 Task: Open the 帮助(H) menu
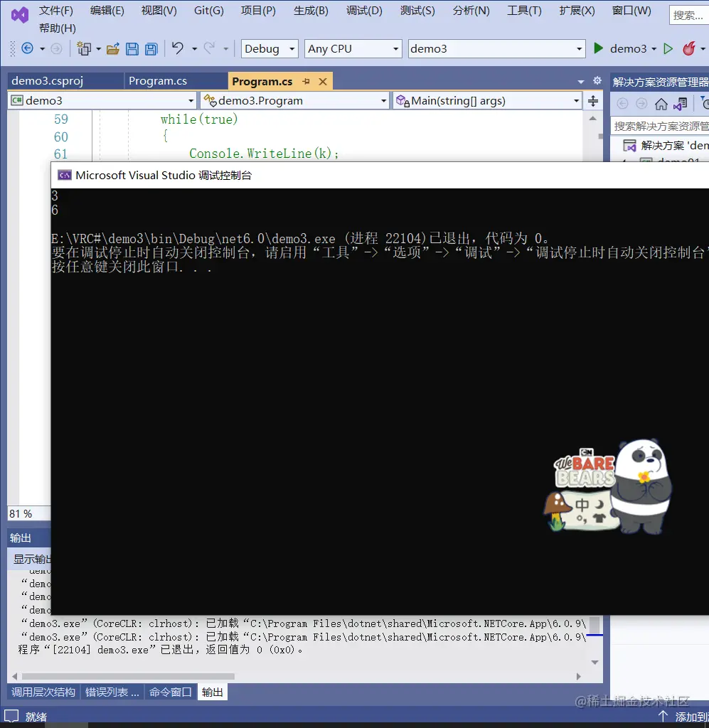coord(58,28)
